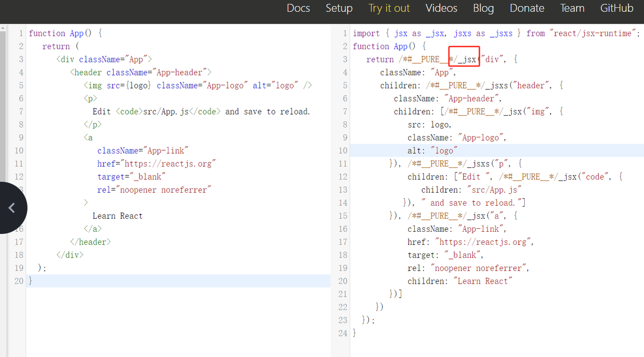Open the Setup page
Image resolution: width=644 pixels, height=357 pixels.
[339, 8]
